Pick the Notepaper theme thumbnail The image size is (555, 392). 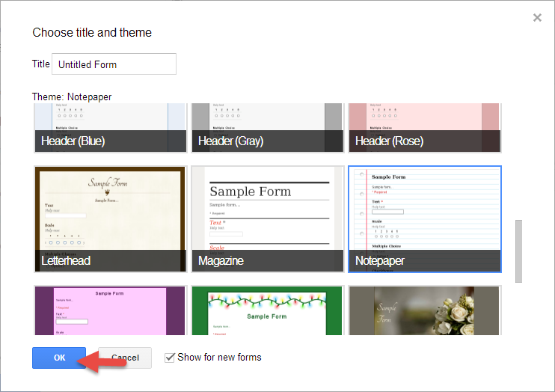pos(424,209)
